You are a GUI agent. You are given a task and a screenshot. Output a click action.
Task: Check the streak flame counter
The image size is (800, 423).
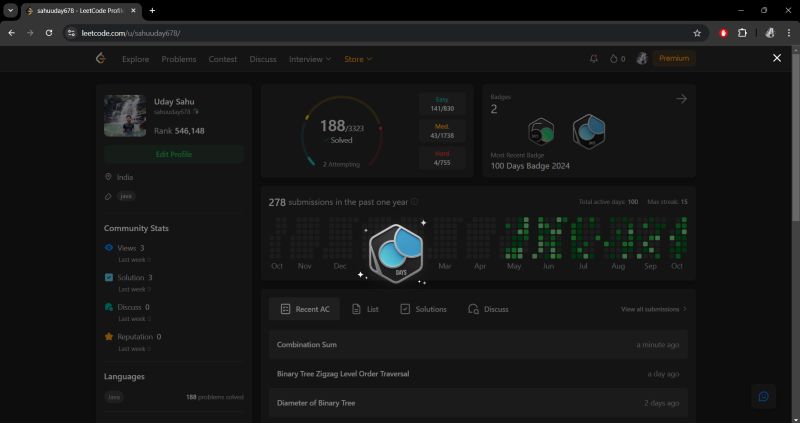[617, 59]
